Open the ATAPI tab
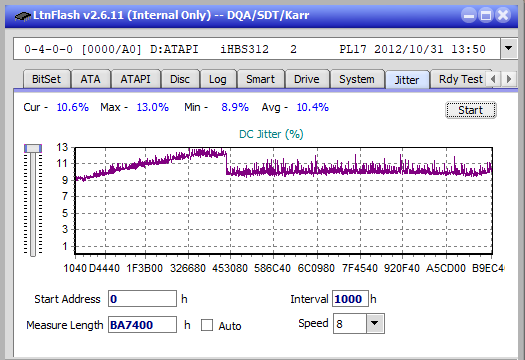 click(x=135, y=79)
